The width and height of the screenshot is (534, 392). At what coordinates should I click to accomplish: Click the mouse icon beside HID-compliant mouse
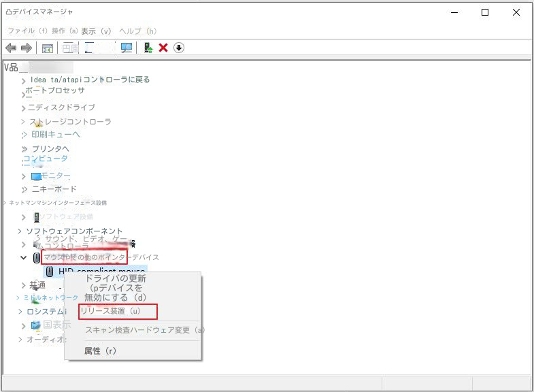(50, 272)
